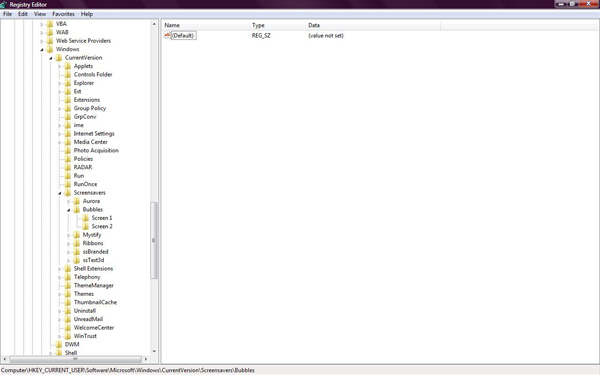Viewport: 600px width, 375px height.
Task: Collapse the Bubbles key
Action: (x=68, y=210)
